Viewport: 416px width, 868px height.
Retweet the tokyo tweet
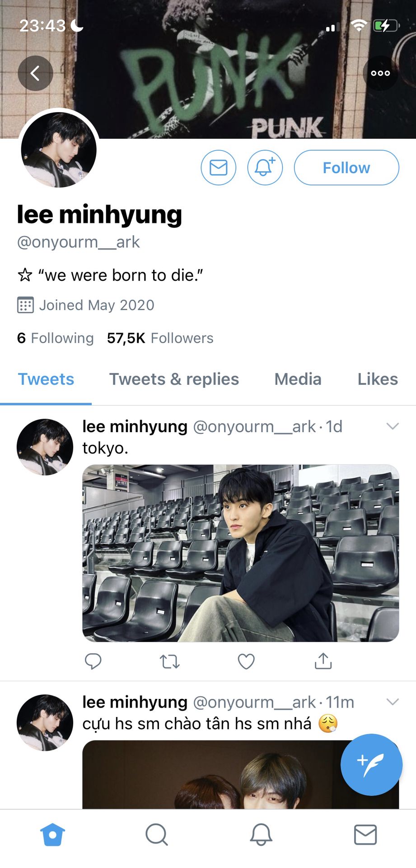[170, 661]
